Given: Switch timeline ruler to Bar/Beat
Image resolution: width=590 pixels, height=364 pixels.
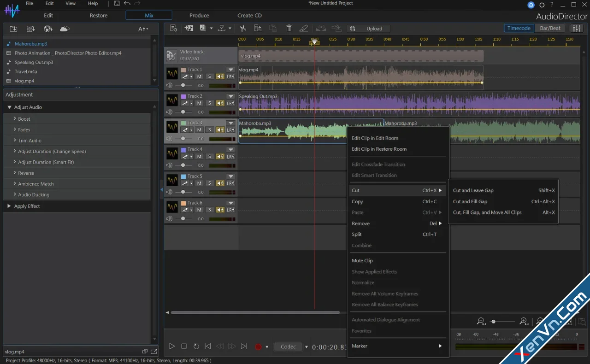Looking at the screenshot, I should pos(550,28).
